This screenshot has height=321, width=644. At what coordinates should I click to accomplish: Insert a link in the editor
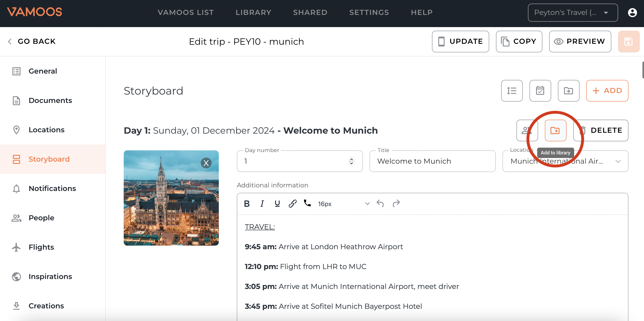tap(292, 204)
